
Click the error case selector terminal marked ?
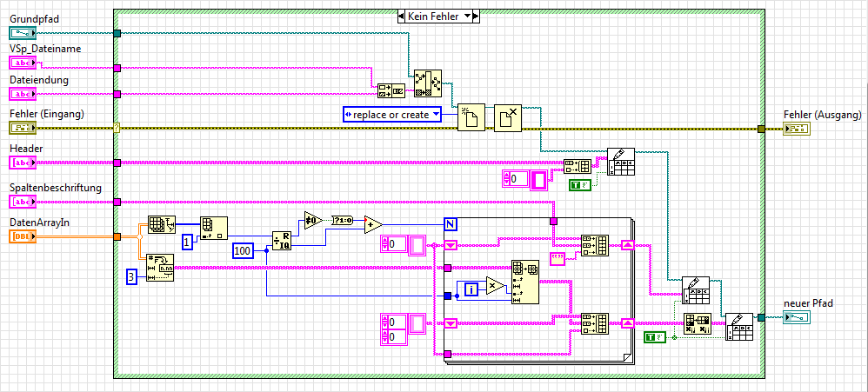pos(117,129)
